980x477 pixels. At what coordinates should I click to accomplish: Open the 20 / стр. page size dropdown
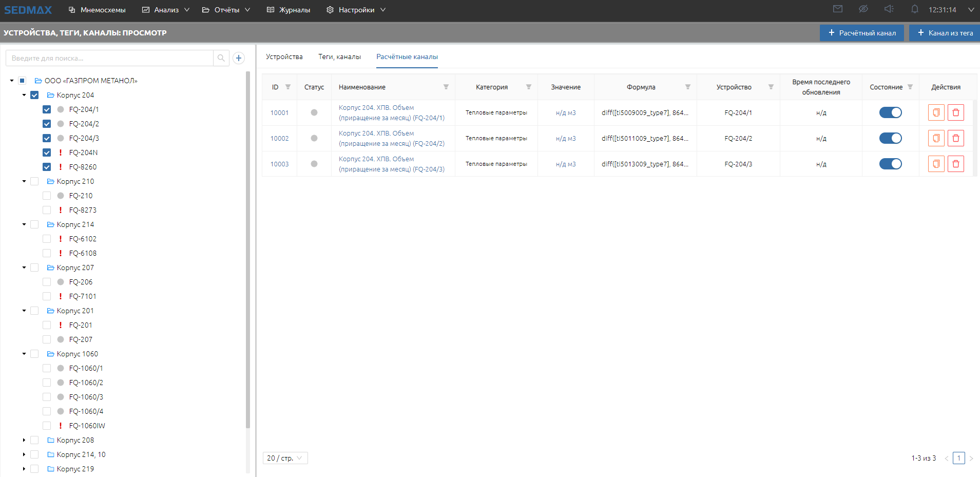[285, 458]
